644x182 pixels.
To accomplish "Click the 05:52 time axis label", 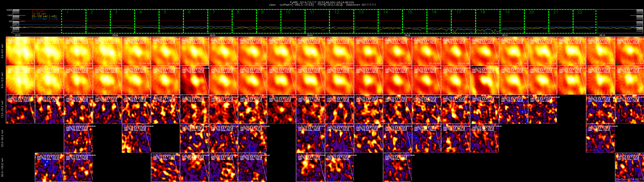I will point(18,35).
